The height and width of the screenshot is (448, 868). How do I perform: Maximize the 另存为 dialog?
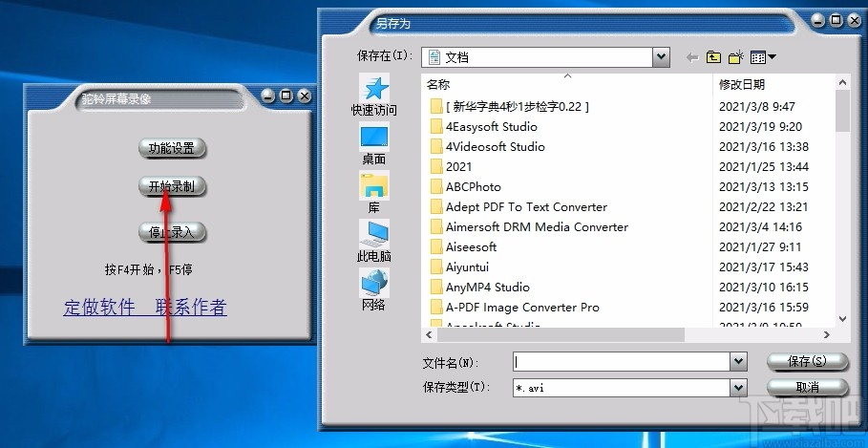click(836, 20)
